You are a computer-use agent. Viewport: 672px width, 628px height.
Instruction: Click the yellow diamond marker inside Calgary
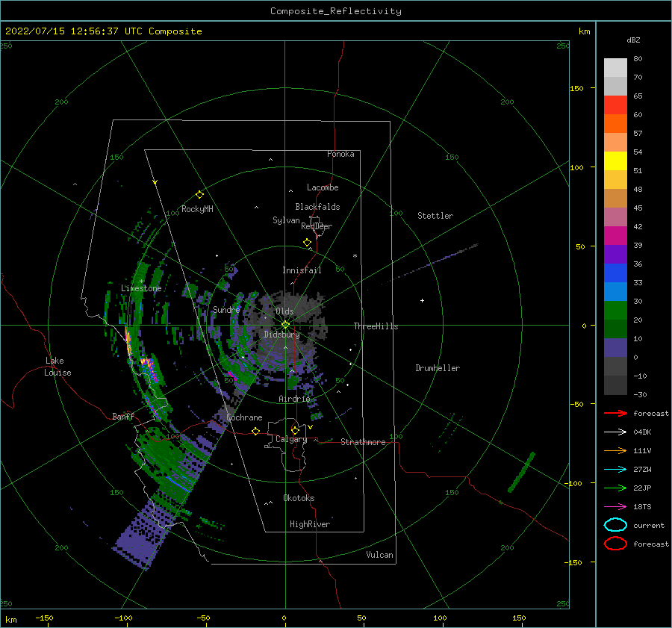tap(295, 430)
